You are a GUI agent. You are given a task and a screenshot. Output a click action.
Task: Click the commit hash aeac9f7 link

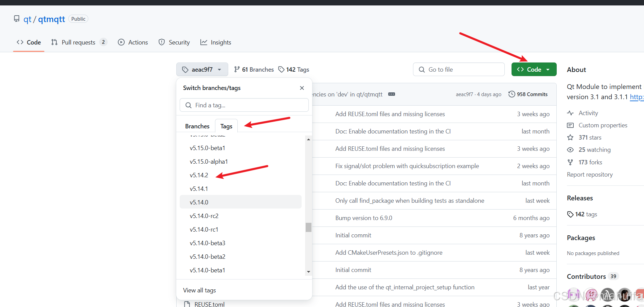[x=464, y=94]
